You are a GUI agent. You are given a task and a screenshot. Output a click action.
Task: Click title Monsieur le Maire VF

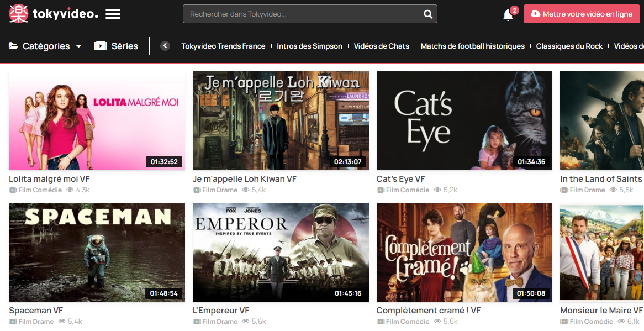pyautogui.click(x=601, y=311)
